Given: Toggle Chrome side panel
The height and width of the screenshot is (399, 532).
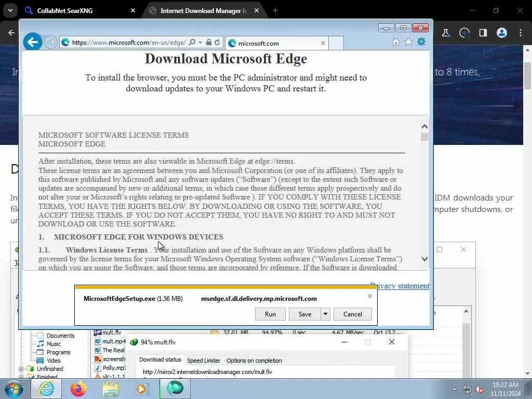Looking at the screenshot, I should click(483, 33).
